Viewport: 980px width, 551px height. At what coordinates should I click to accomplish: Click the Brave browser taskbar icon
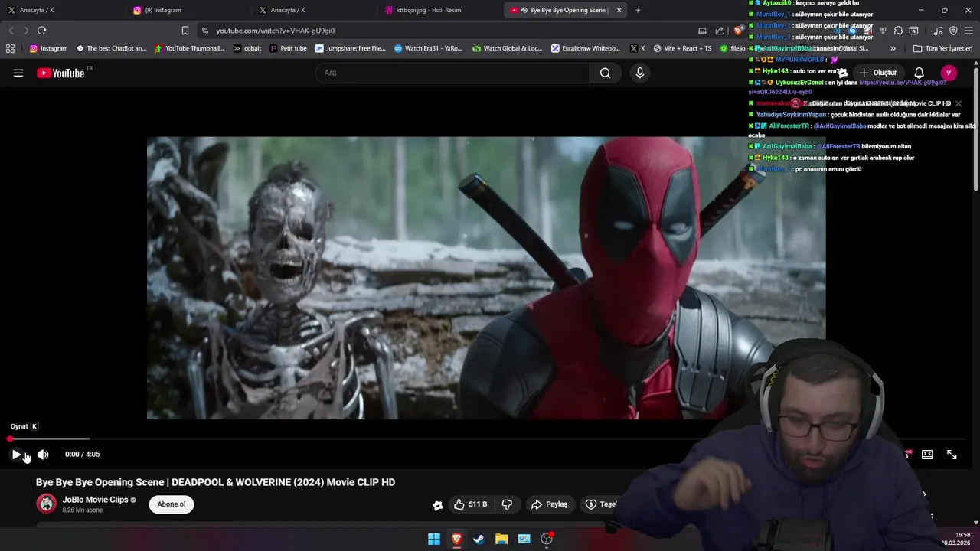[456, 539]
